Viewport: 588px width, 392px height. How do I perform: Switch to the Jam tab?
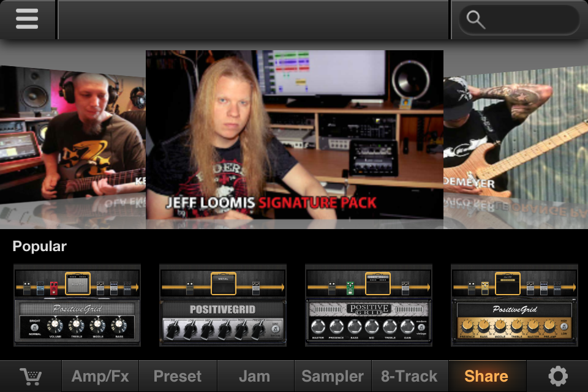(x=255, y=376)
